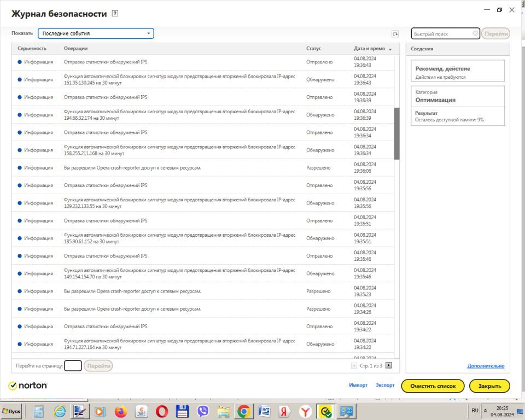Launch Yandex Browser from taskbar

tap(305, 411)
